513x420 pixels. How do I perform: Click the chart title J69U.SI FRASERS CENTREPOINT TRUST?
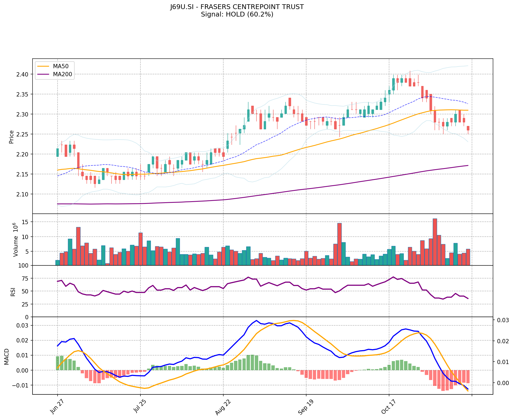tap(237, 7)
